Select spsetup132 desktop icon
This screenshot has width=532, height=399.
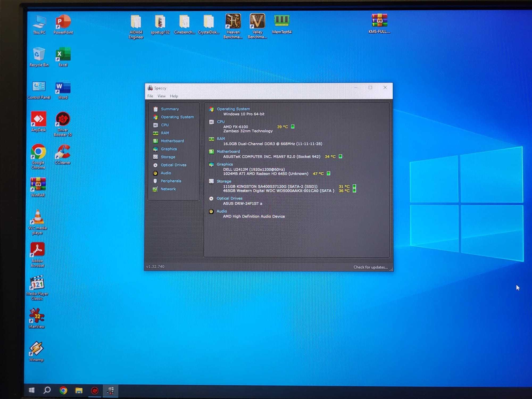[x=160, y=25]
